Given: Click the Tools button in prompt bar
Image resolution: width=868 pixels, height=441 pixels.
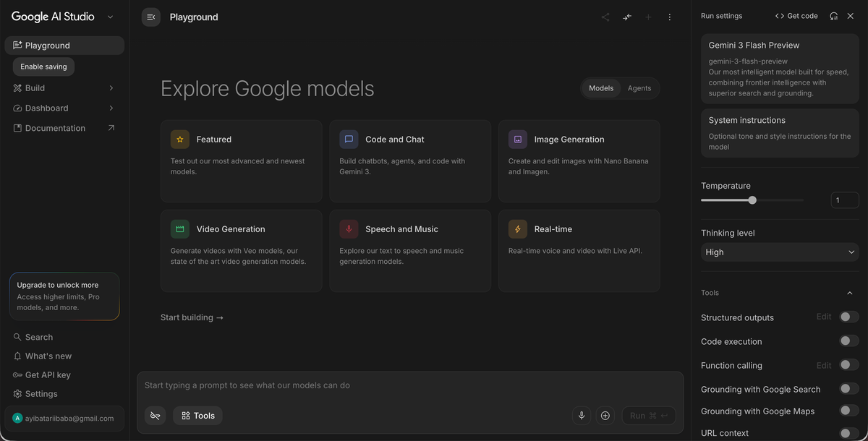Looking at the screenshot, I should click(x=197, y=416).
